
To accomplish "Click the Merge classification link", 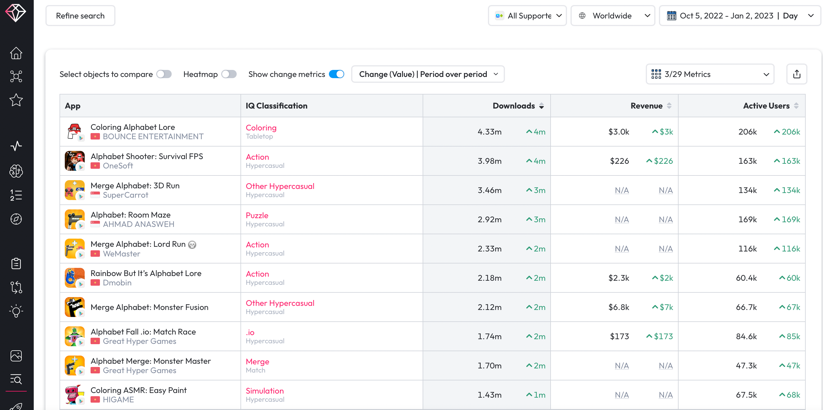I will point(257,362).
